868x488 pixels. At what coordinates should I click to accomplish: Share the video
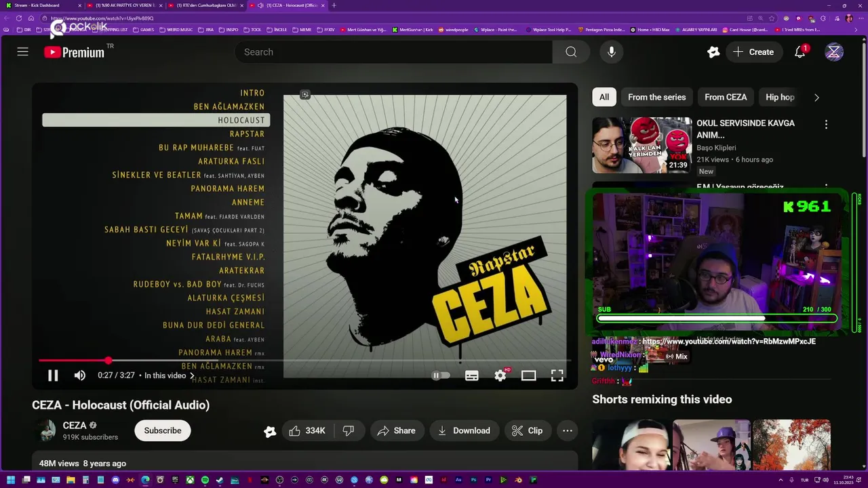397,430
